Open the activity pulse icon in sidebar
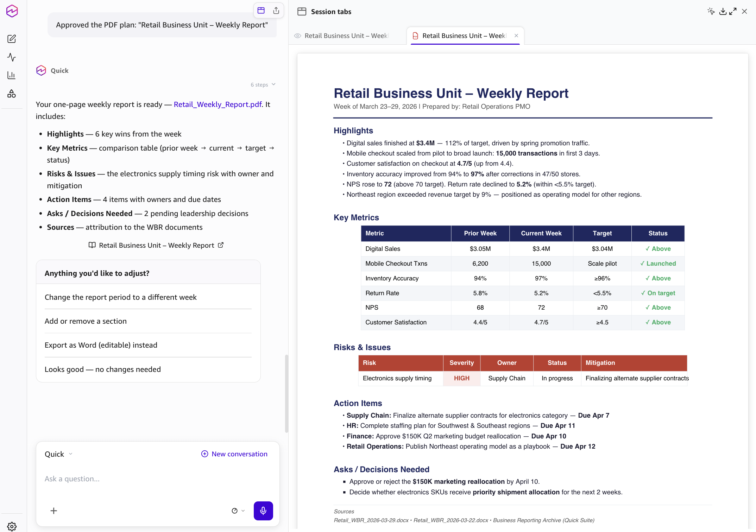This screenshot has width=756, height=532. coord(12,57)
